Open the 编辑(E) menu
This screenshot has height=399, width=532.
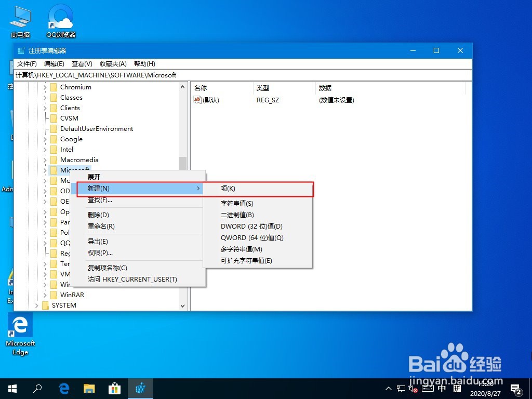pos(54,64)
